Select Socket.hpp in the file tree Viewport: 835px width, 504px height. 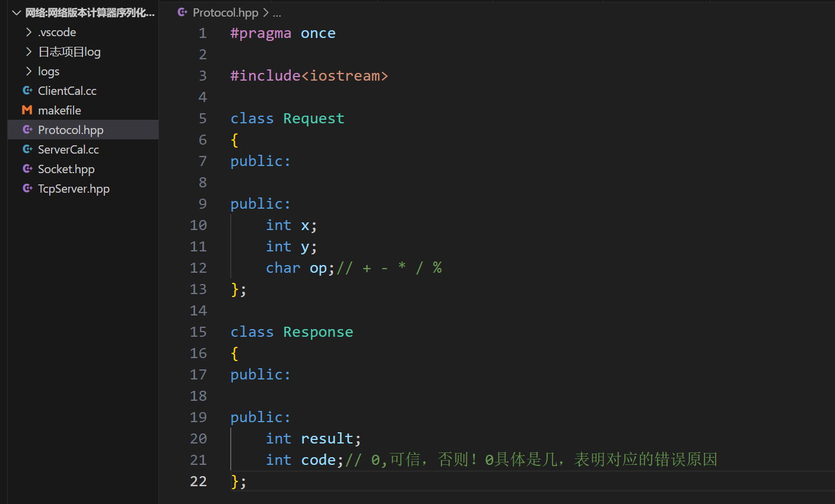click(66, 169)
